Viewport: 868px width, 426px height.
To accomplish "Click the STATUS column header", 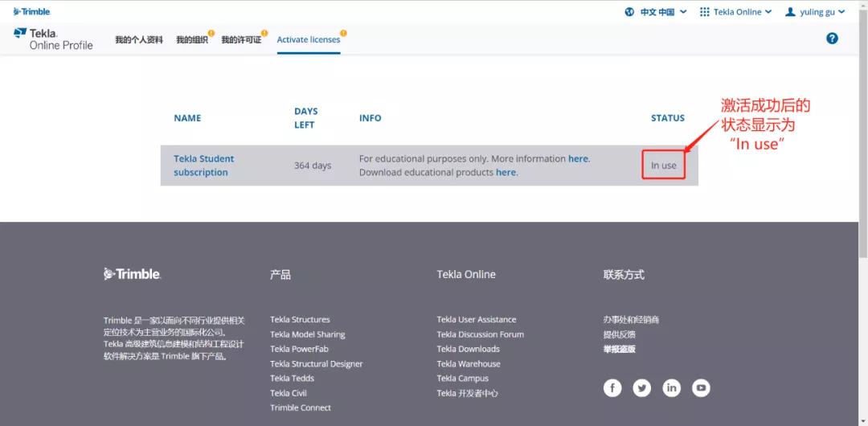I will pyautogui.click(x=668, y=118).
